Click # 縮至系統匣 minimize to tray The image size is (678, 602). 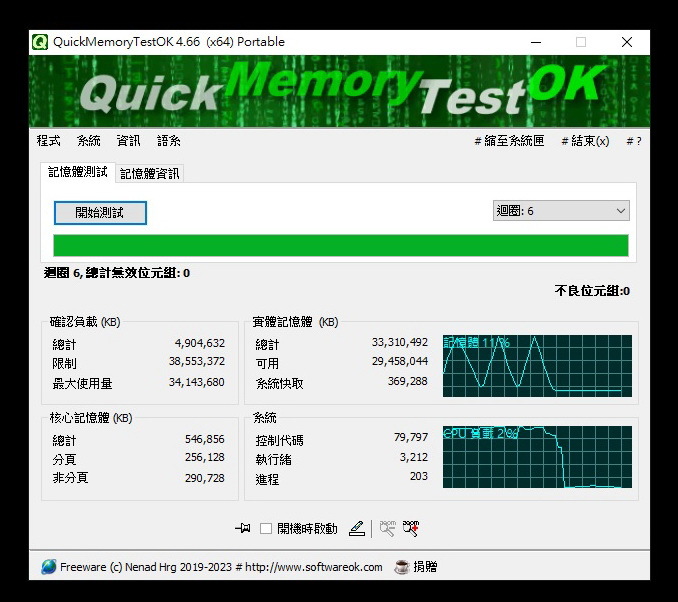click(x=509, y=141)
